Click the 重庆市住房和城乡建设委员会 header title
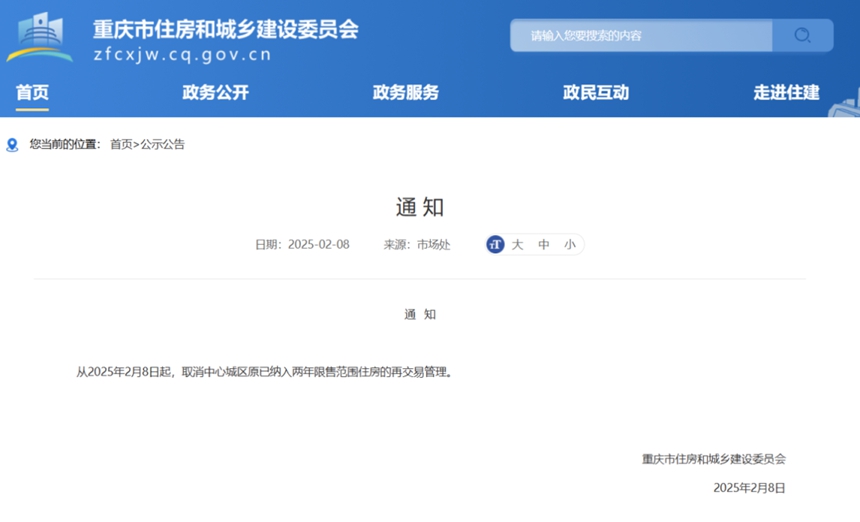Screen dimensions: 860x522 click(x=225, y=29)
